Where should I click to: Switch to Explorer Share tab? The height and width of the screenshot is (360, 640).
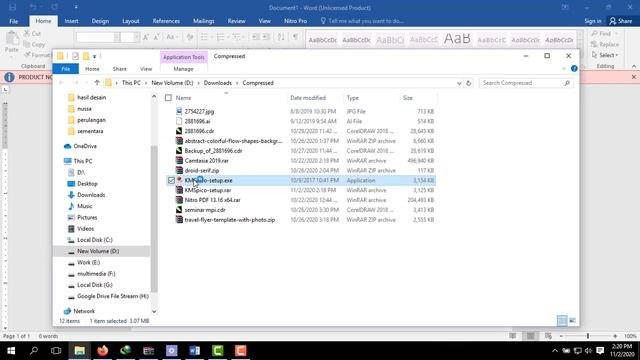coord(120,69)
